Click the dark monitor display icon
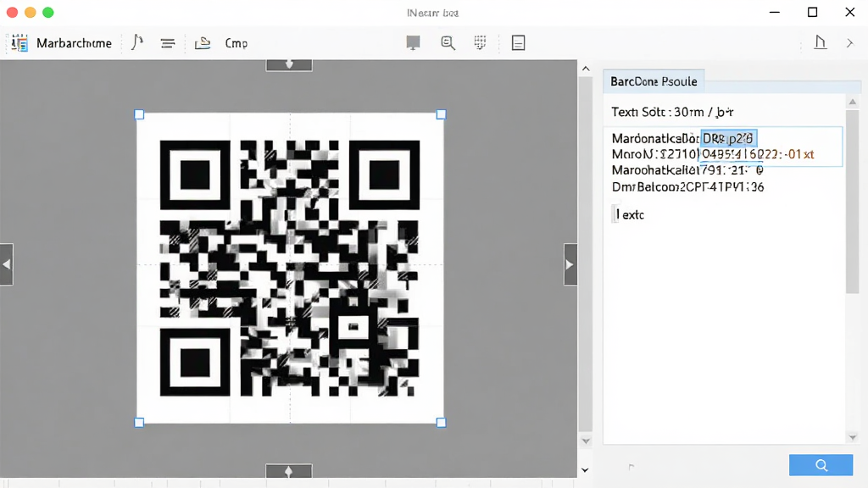Viewport: 868px width, 488px height. tap(413, 42)
